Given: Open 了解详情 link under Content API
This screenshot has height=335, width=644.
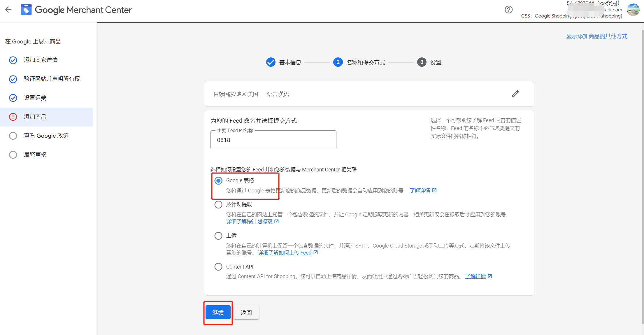Looking at the screenshot, I should (x=475, y=276).
